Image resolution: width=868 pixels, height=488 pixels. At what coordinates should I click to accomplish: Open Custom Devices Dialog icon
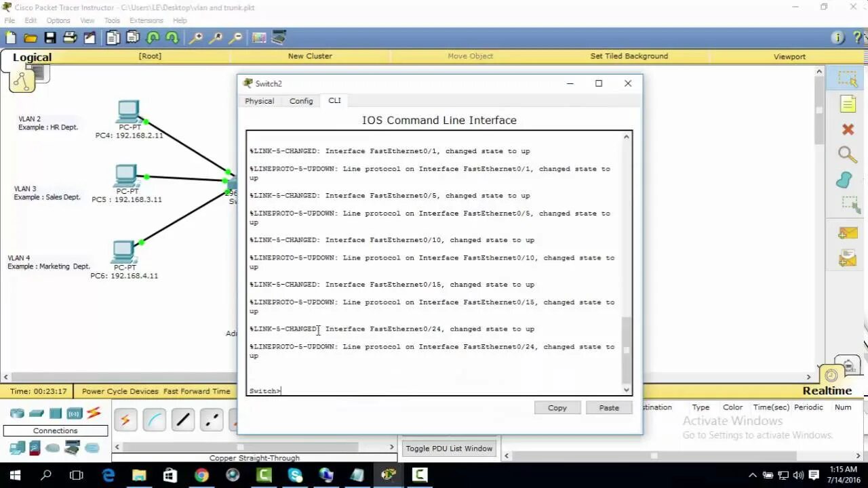tap(279, 38)
